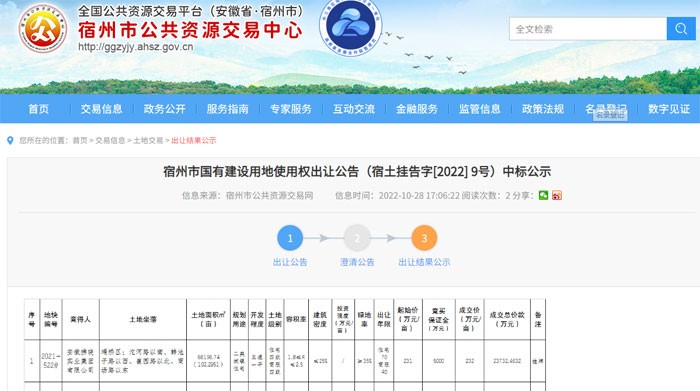The image size is (700, 391).
Task: Select 专家服务 in the nav bar
Action: pos(291,109)
